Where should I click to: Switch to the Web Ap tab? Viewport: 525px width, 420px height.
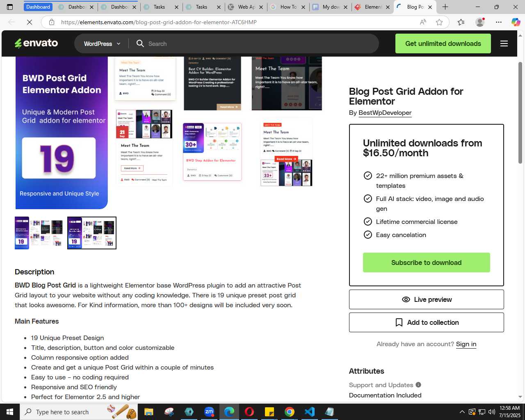click(246, 7)
